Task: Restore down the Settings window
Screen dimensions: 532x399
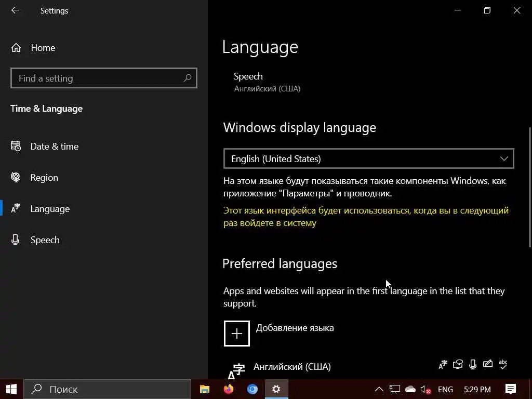Action: pyautogui.click(x=487, y=10)
